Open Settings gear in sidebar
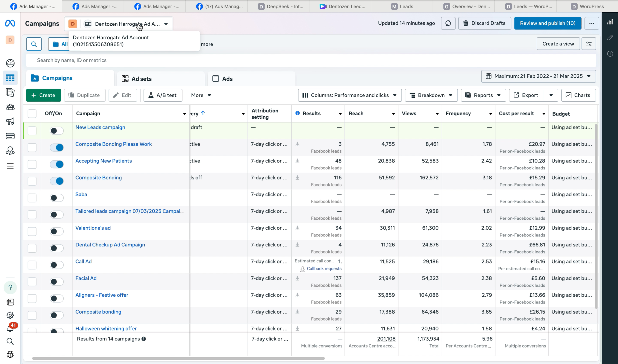The width and height of the screenshot is (618, 364). tap(10, 315)
